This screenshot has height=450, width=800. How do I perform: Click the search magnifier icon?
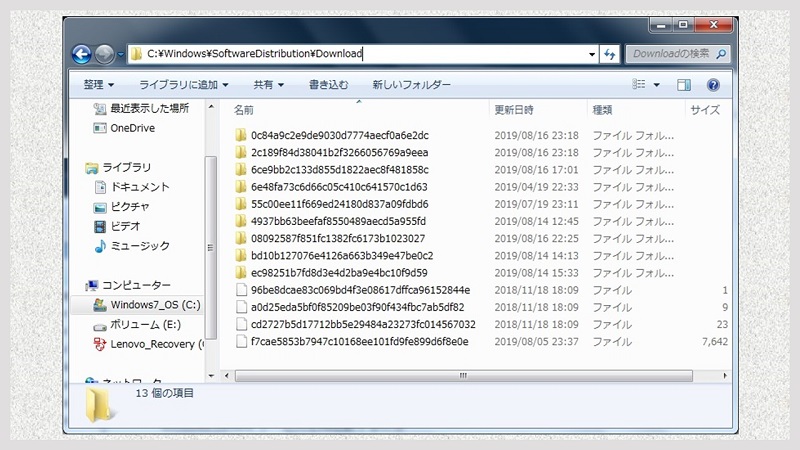pos(721,54)
